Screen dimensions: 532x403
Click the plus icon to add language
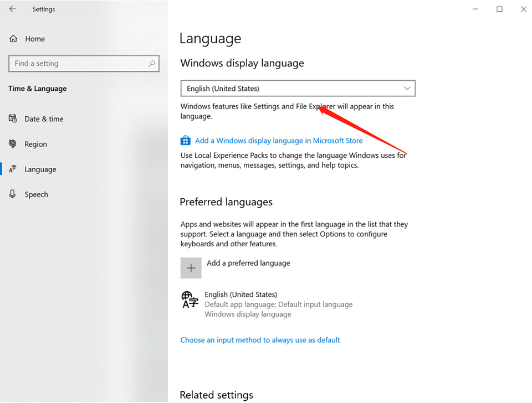[191, 268]
